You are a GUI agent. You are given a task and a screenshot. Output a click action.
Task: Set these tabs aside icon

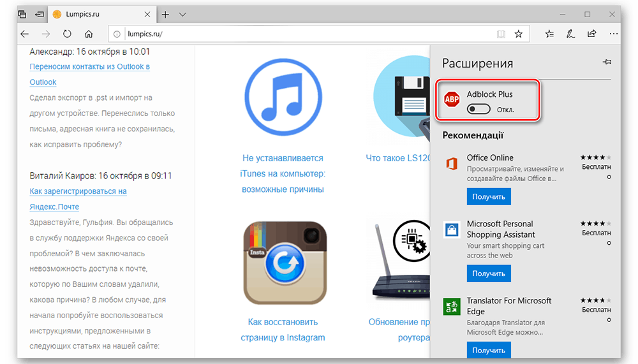[40, 14]
